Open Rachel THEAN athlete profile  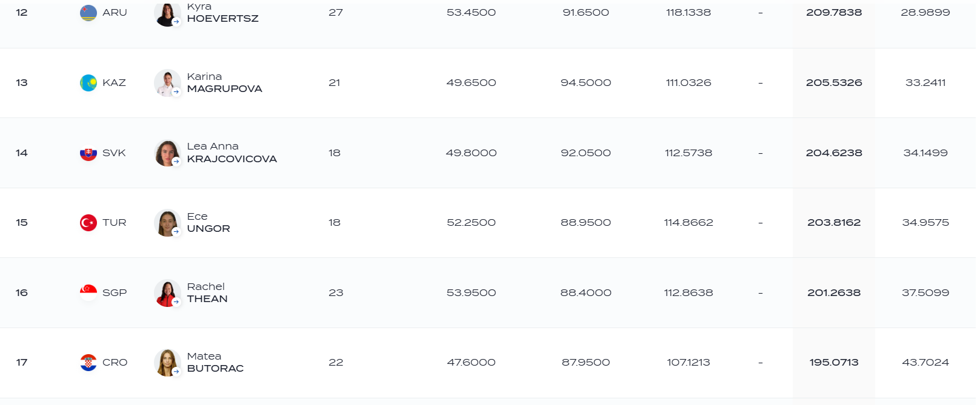[x=207, y=292]
